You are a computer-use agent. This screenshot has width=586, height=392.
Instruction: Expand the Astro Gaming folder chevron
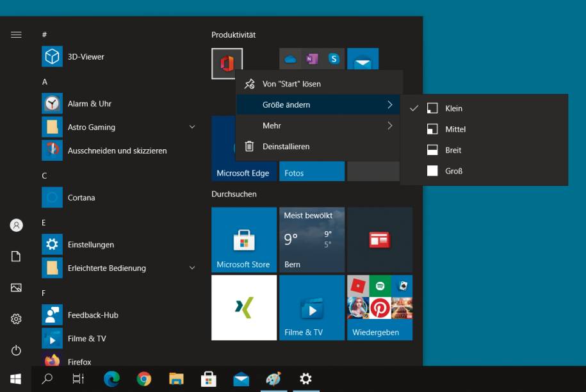(192, 127)
